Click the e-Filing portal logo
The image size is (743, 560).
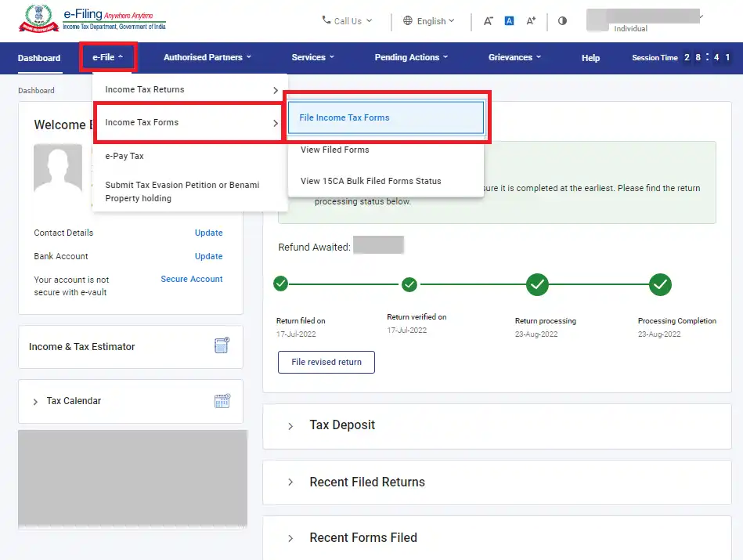click(94, 20)
